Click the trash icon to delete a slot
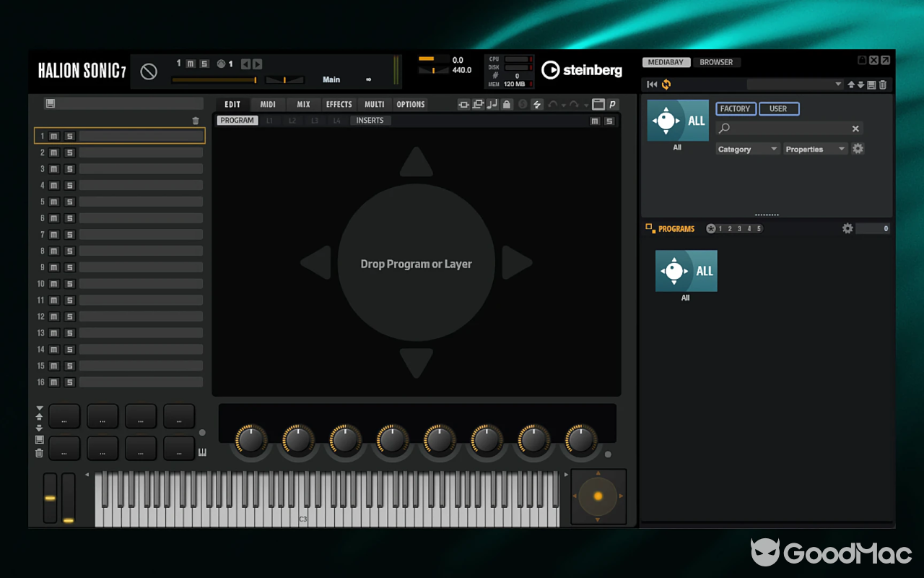 (x=195, y=121)
